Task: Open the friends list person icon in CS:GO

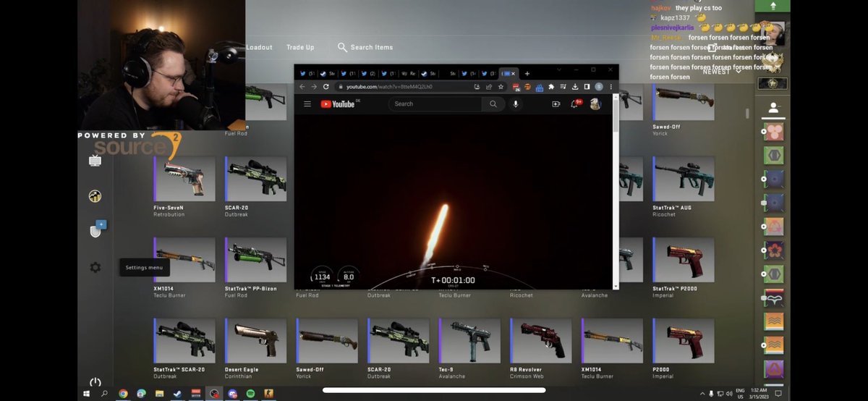Action: click(773, 109)
